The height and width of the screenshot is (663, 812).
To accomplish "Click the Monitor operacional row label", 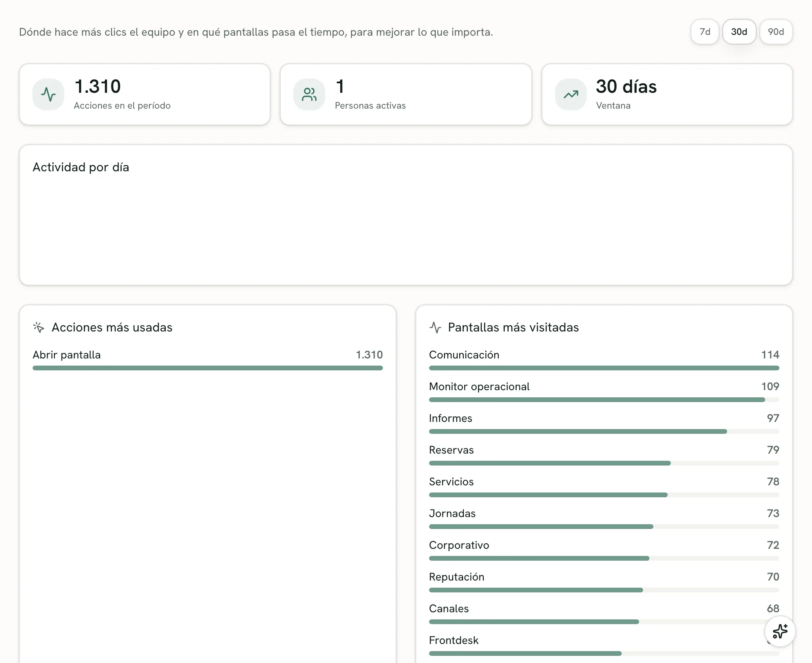I will tap(479, 386).
